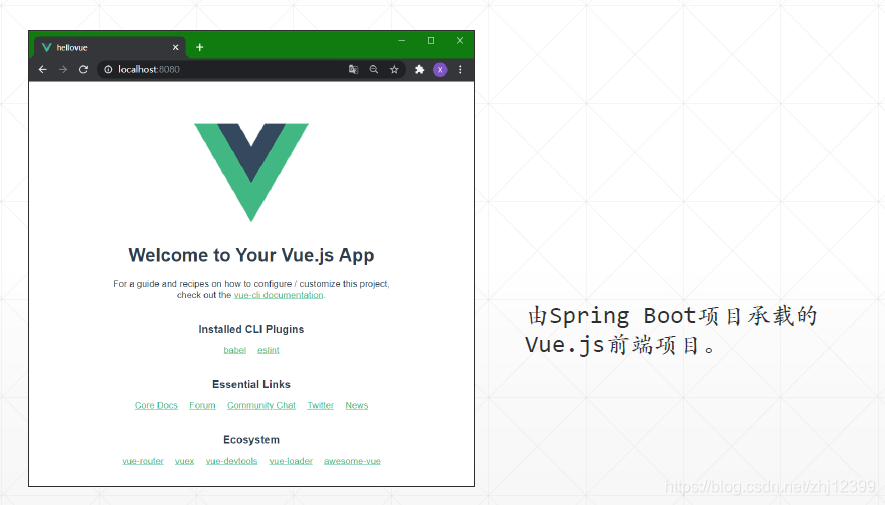Click the 'Welcome to Your Vue.js App' heading
Viewport: 885px width, 505px height.
coord(251,255)
